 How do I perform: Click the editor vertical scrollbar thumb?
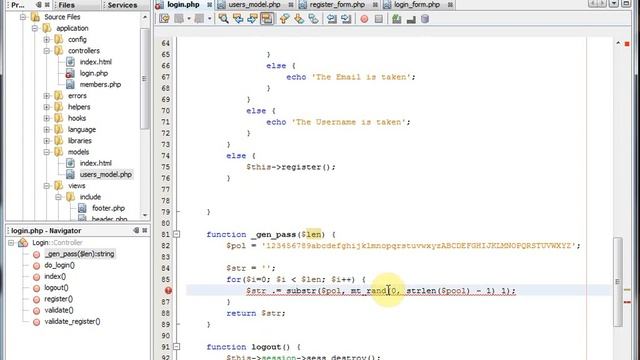[x=618, y=282]
